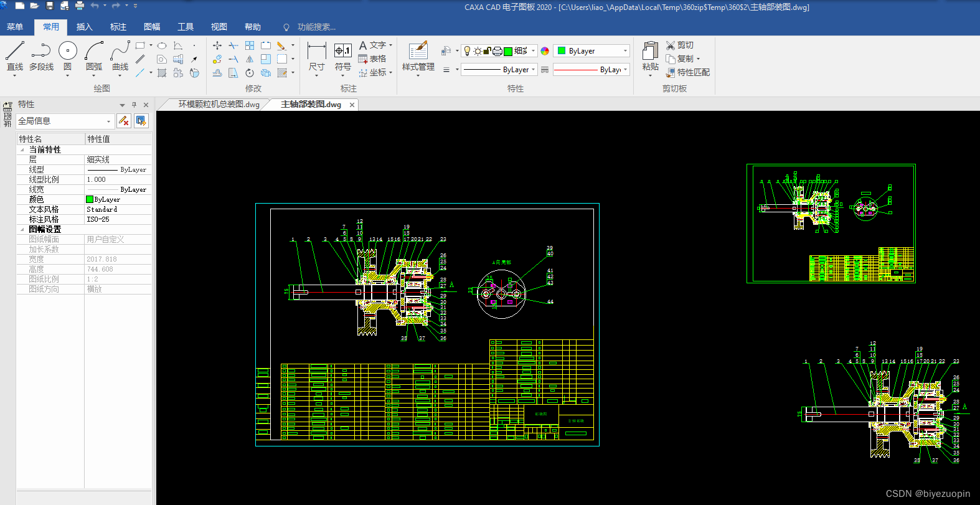The image size is (980, 505).
Task: Click the color wheel icon
Action: tap(545, 51)
